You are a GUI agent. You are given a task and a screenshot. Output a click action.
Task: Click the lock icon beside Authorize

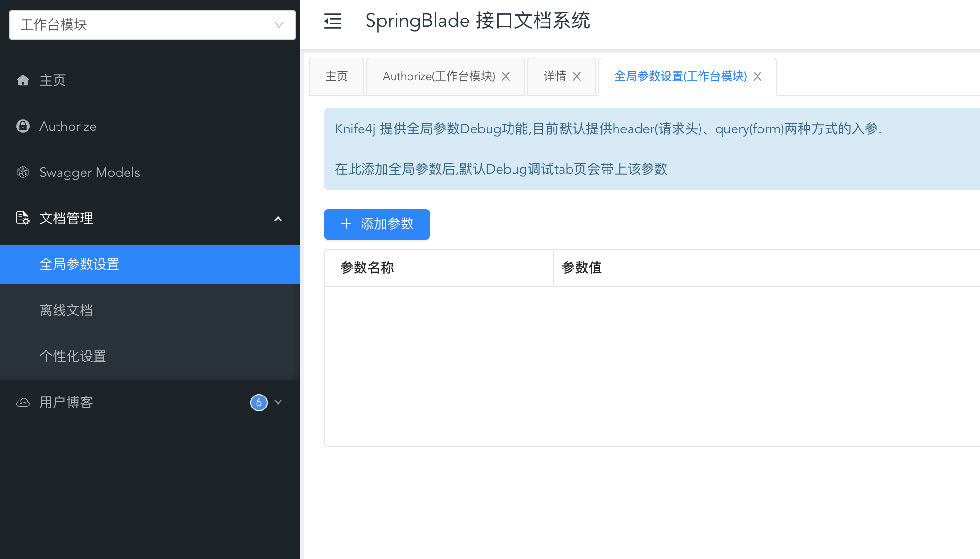(23, 126)
